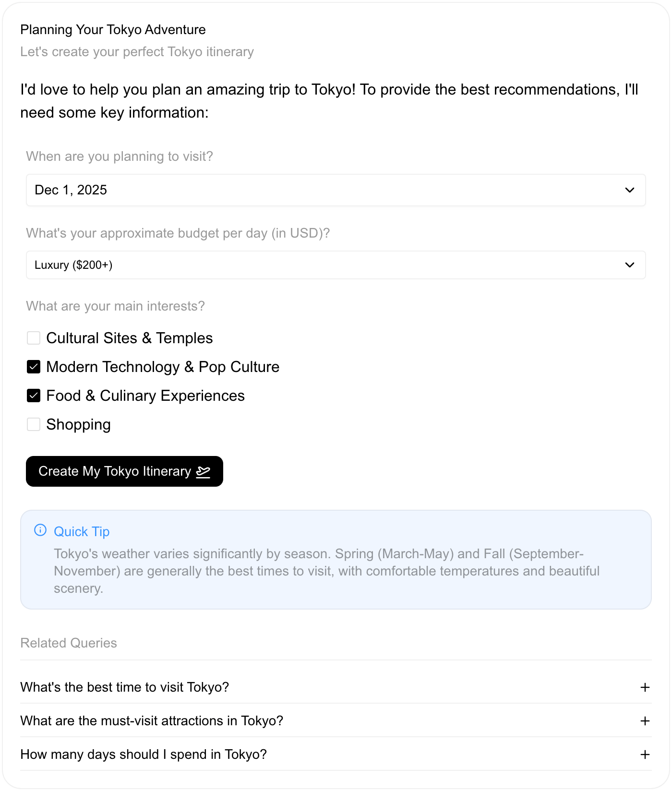Click the plane icon on the itinerary button
Screen dimensions: 672x791
point(203,472)
